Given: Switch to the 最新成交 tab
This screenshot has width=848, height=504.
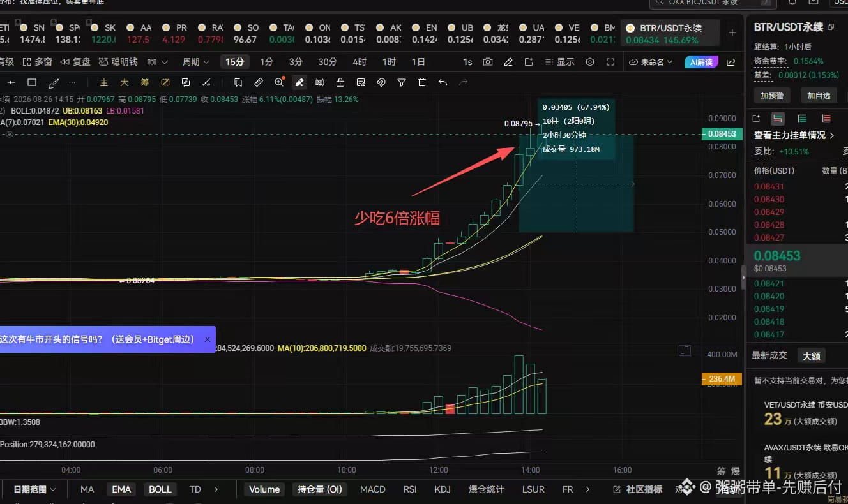Looking at the screenshot, I should [769, 355].
